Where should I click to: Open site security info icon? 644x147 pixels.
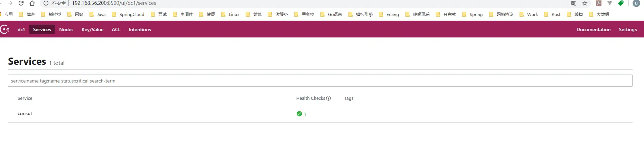pyautogui.click(x=46, y=3)
